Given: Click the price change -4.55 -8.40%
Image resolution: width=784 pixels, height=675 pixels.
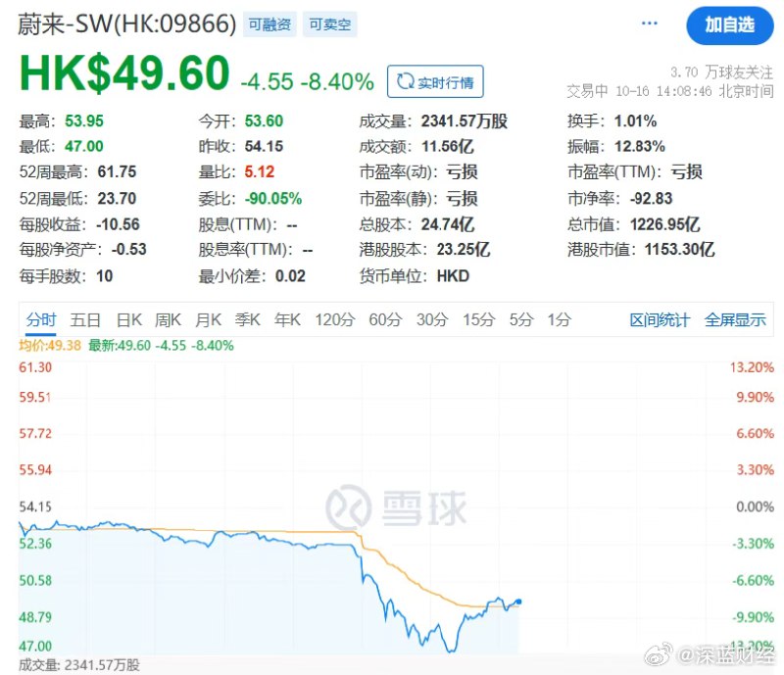Looking at the screenshot, I should (x=307, y=81).
